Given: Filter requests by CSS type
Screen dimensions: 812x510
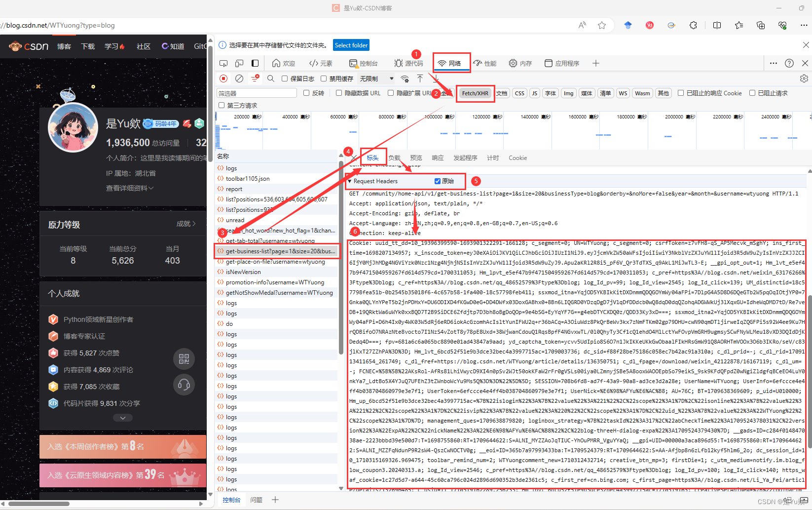Looking at the screenshot, I should [520, 93].
